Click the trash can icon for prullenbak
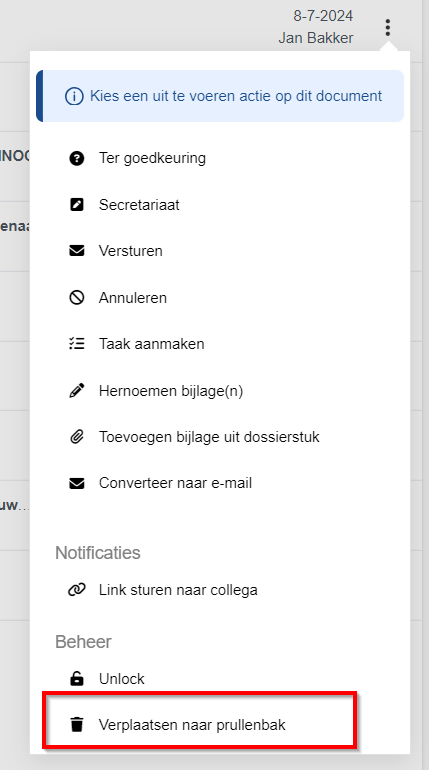This screenshot has height=770, width=429. pos(77,724)
